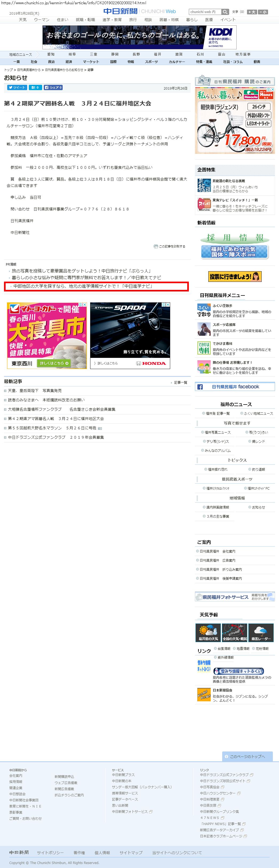Viewport: 279px width, 868px height.
Task: Click the ふくい空散歩 thumbnail icon
Action: (204, 311)
